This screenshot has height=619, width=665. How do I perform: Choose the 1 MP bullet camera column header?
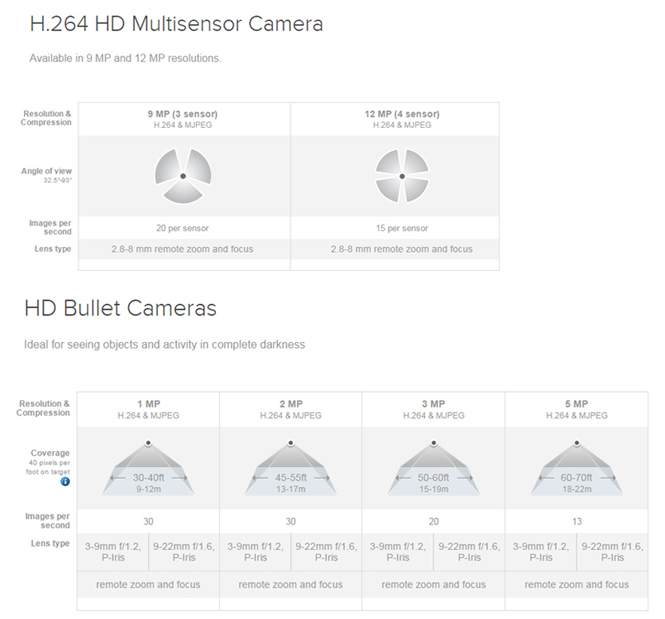148,409
